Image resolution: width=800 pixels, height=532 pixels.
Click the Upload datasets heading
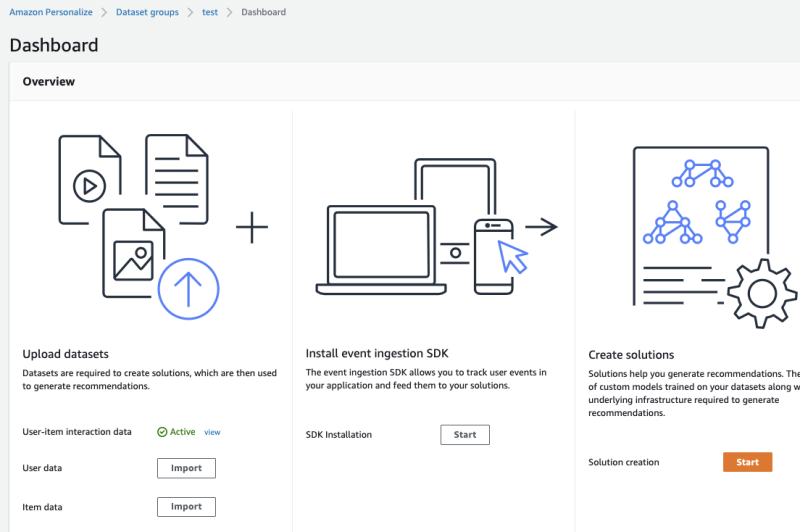coord(65,354)
